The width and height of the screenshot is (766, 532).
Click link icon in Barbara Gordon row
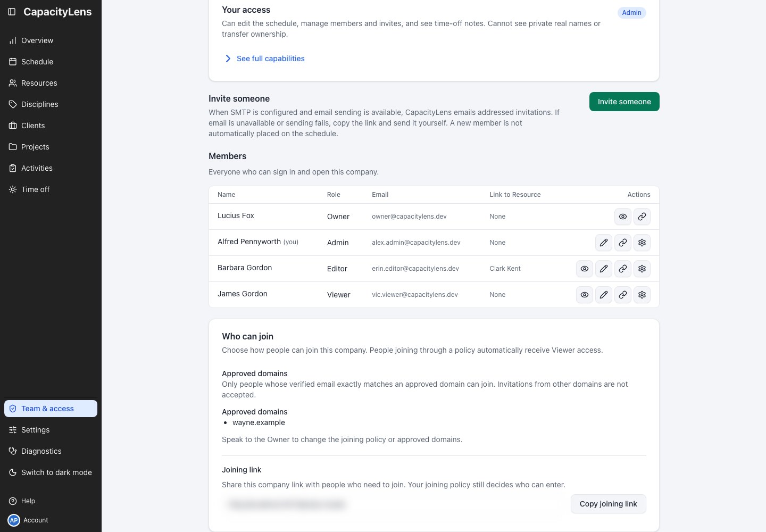[x=623, y=269]
